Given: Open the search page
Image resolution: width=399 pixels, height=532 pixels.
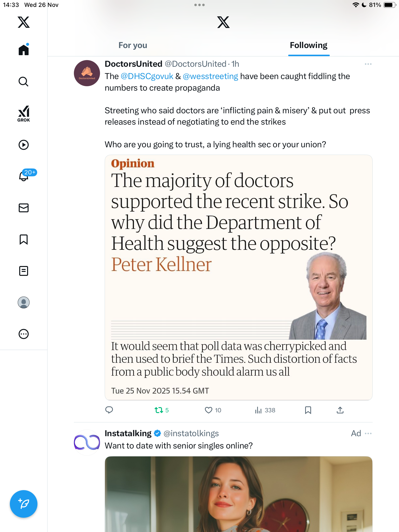Looking at the screenshot, I should (x=24, y=82).
